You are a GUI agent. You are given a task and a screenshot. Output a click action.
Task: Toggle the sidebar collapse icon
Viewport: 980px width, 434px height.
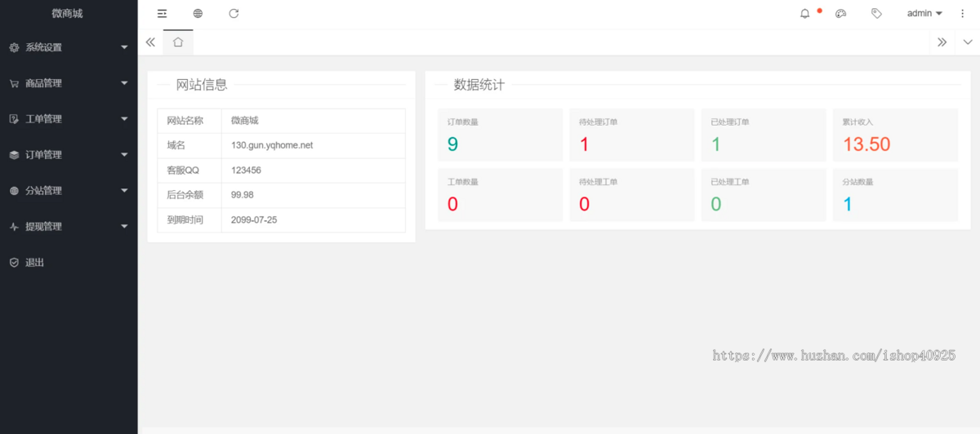[162, 13]
